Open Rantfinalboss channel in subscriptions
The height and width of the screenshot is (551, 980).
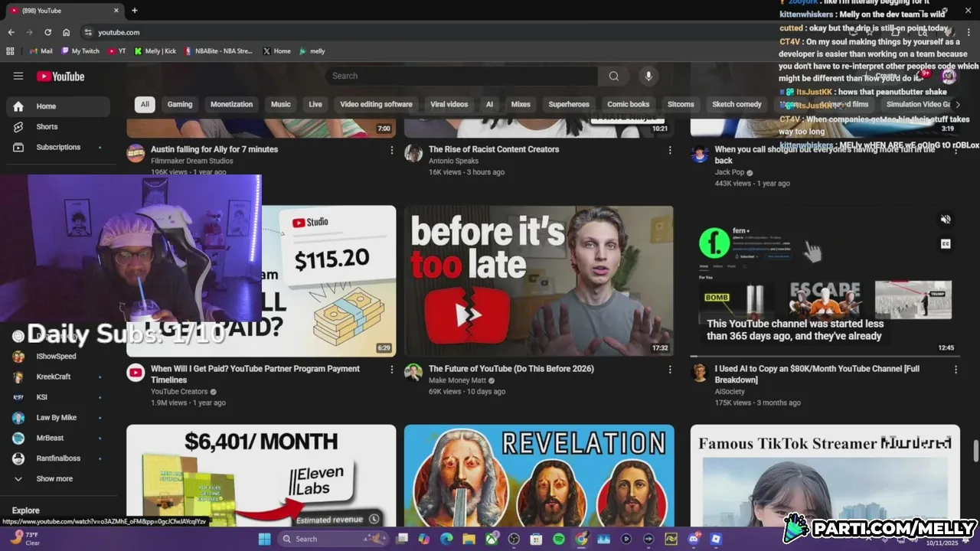tap(58, 458)
